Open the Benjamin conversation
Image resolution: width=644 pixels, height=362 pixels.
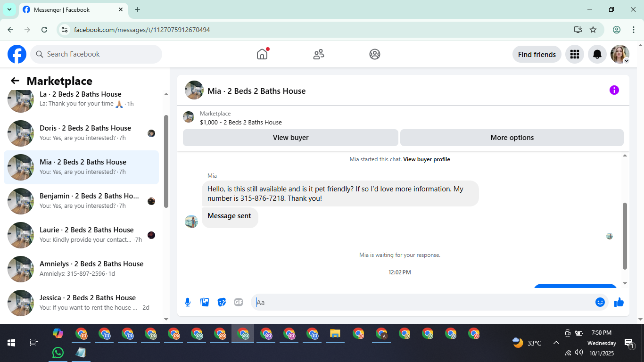81,201
